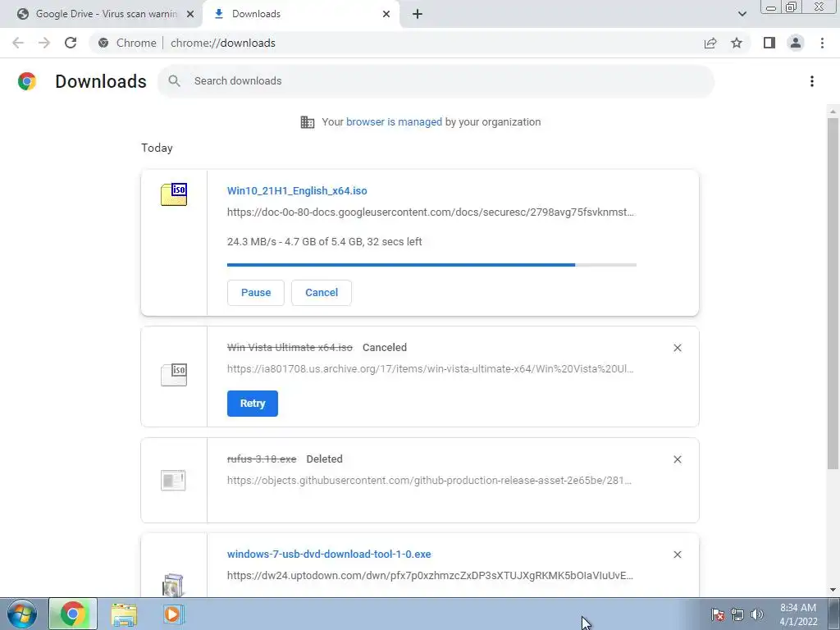Click the Win10 ISO file icon

pyautogui.click(x=174, y=194)
